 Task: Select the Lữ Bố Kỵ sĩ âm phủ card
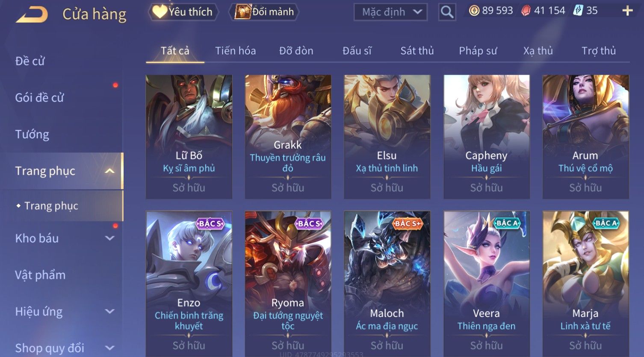pyautogui.click(x=189, y=137)
